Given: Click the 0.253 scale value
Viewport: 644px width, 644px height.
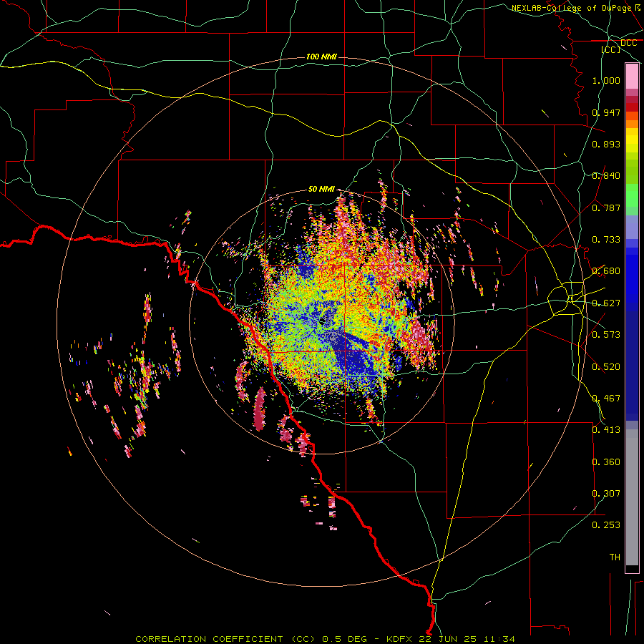Looking at the screenshot, I should point(606,525).
